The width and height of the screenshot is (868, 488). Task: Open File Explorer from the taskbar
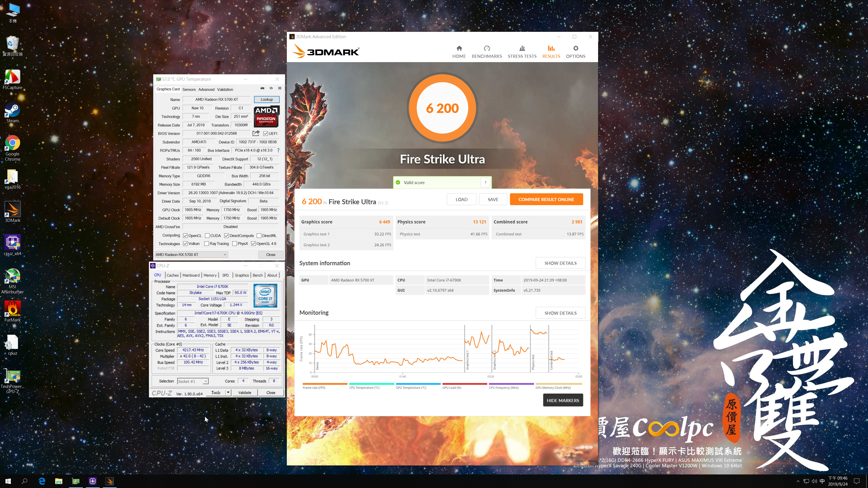click(x=59, y=481)
